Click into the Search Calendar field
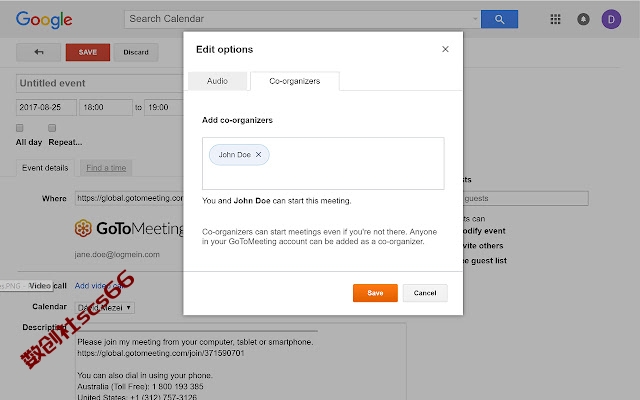Image resolution: width=640 pixels, height=400 pixels. tap(302, 19)
